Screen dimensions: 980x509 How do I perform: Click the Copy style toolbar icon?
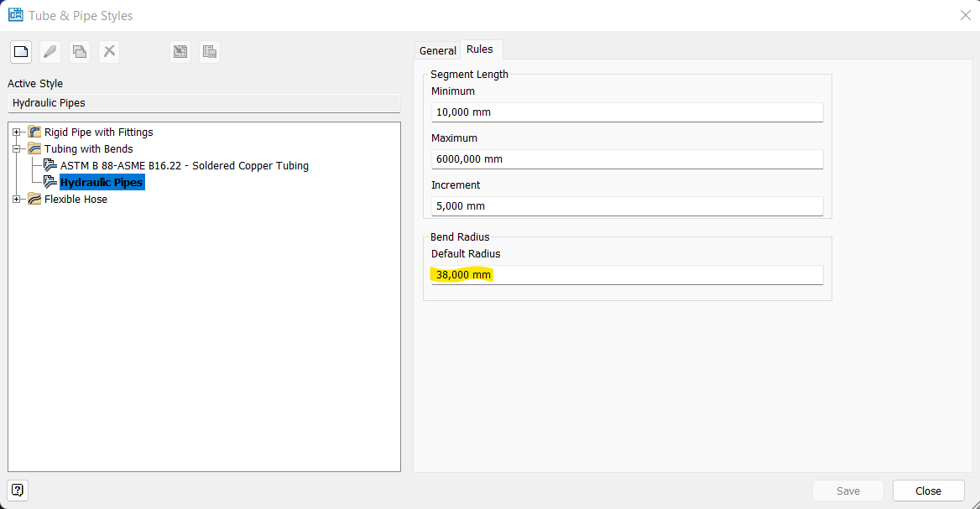click(x=80, y=52)
